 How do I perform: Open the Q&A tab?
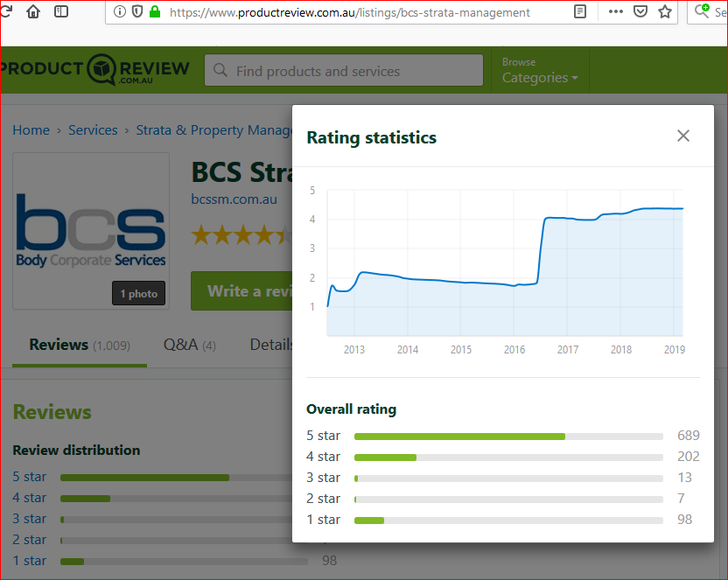point(189,345)
